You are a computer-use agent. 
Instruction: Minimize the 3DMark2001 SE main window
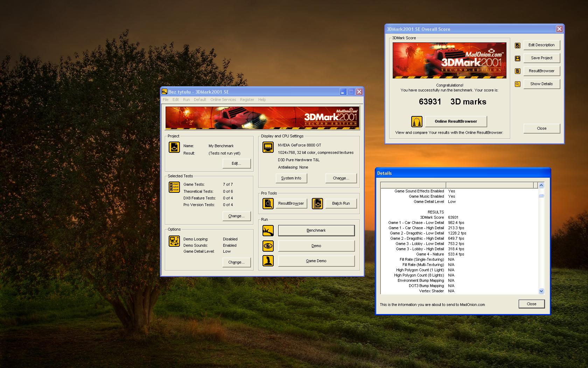tap(343, 92)
